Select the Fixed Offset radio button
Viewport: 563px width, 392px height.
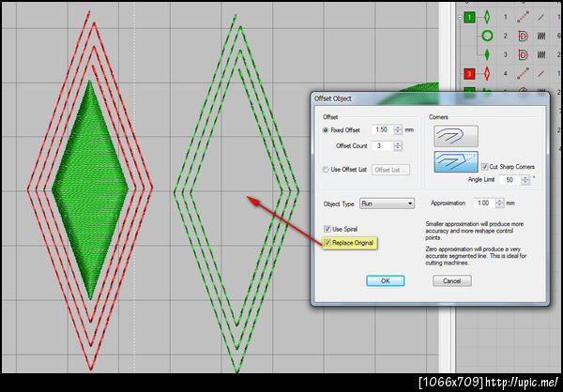[326, 130]
